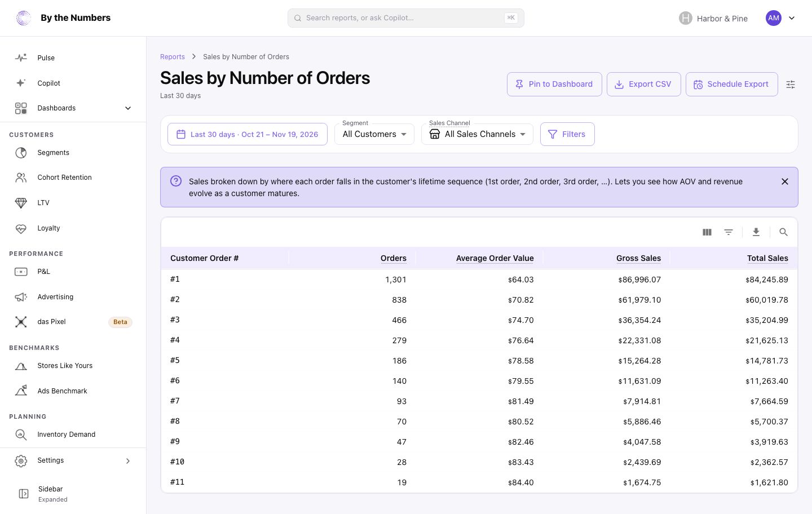Sort by Average Order Value header
The image size is (812, 514).
click(x=495, y=258)
